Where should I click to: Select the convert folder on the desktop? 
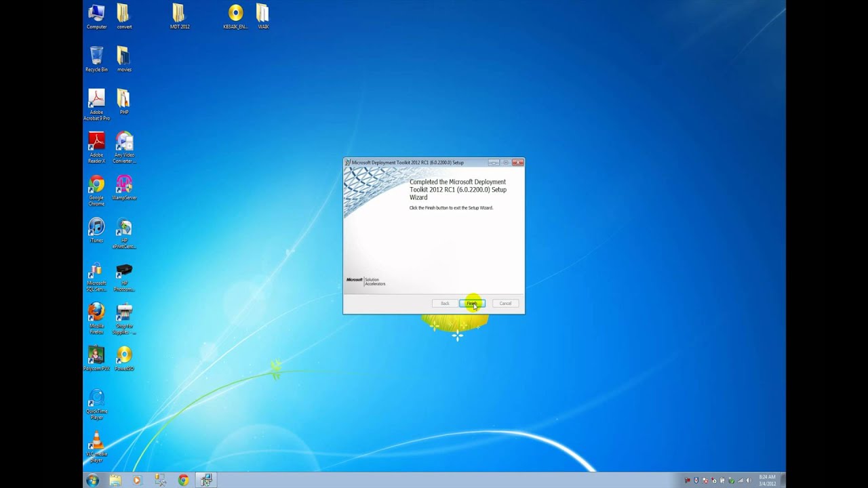(x=124, y=17)
